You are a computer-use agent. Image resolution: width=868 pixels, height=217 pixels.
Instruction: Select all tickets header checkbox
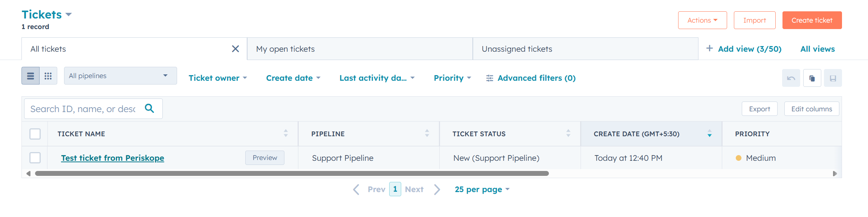(x=35, y=134)
